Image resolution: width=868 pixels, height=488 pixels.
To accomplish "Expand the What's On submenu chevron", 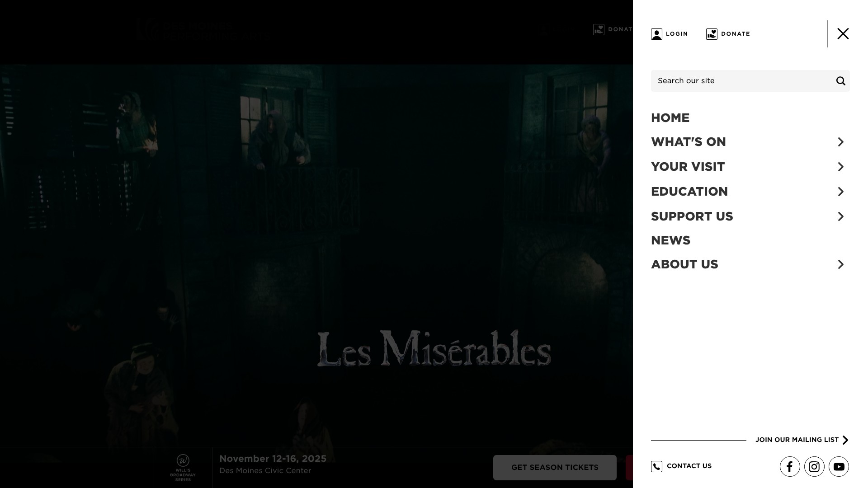I will [x=840, y=142].
